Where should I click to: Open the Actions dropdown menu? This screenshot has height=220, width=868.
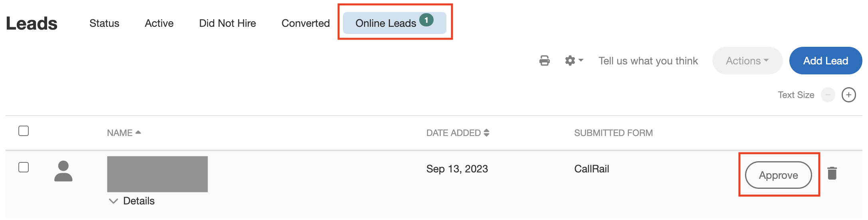coord(747,61)
